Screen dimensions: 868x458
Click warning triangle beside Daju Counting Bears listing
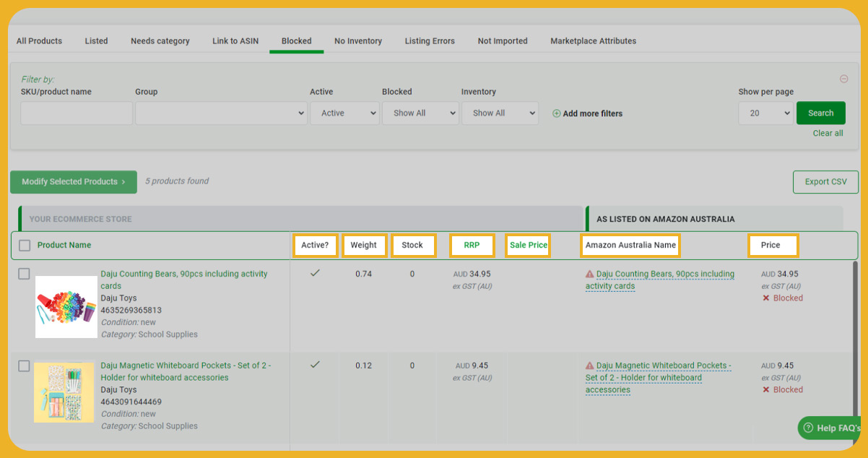click(589, 275)
